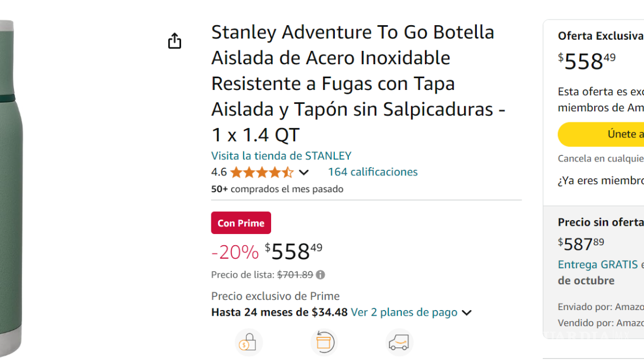Click the Amazon delivery truck icon
Viewport: 644px width, 362px height.
(x=399, y=342)
